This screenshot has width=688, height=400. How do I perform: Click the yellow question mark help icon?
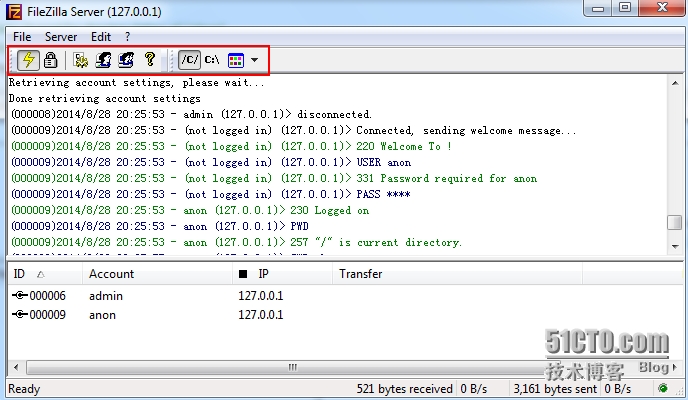coord(150,59)
